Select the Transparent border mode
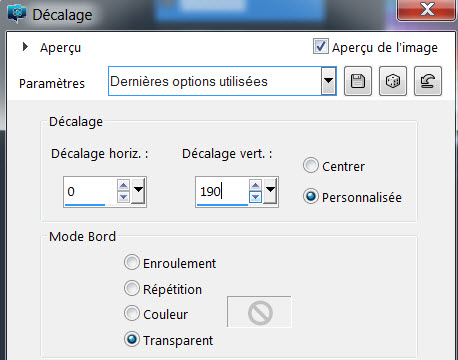This screenshot has width=458, height=360. [x=132, y=339]
